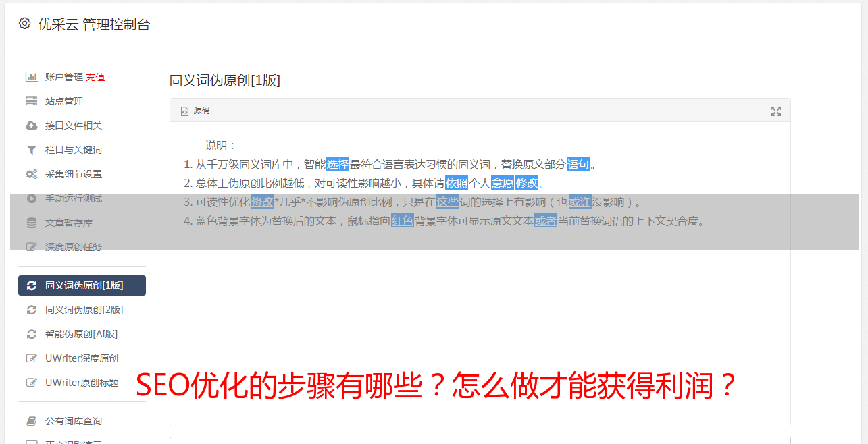868x444 pixels.
Task: Select 智能伪原创[AI版] in sidebar
Action: (82, 334)
